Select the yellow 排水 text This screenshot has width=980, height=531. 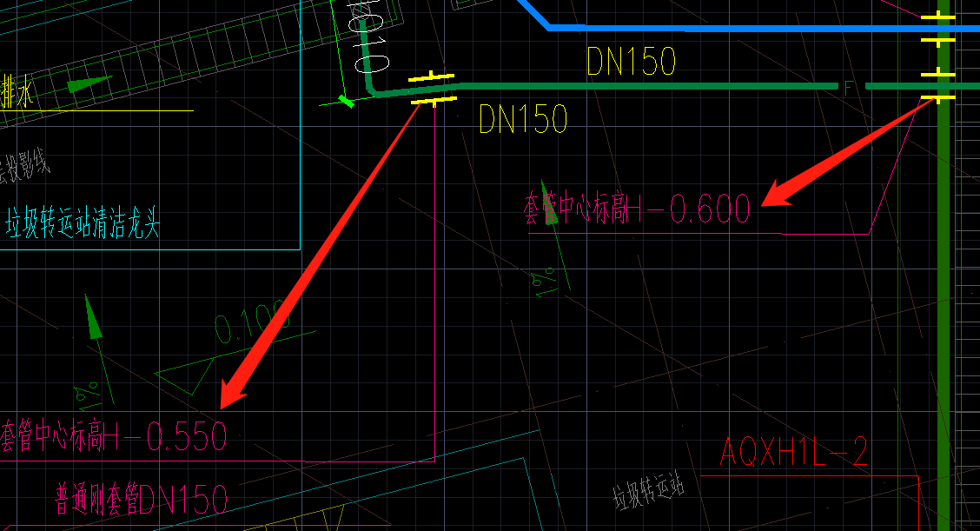(x=17, y=92)
